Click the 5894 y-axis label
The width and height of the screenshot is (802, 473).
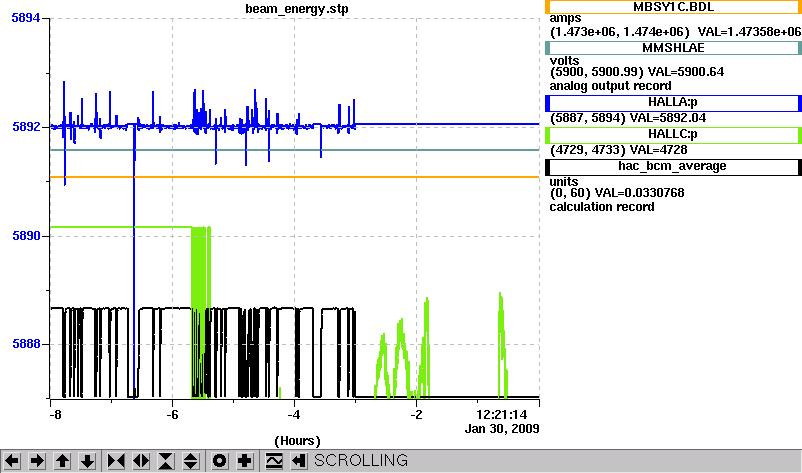coord(26,18)
